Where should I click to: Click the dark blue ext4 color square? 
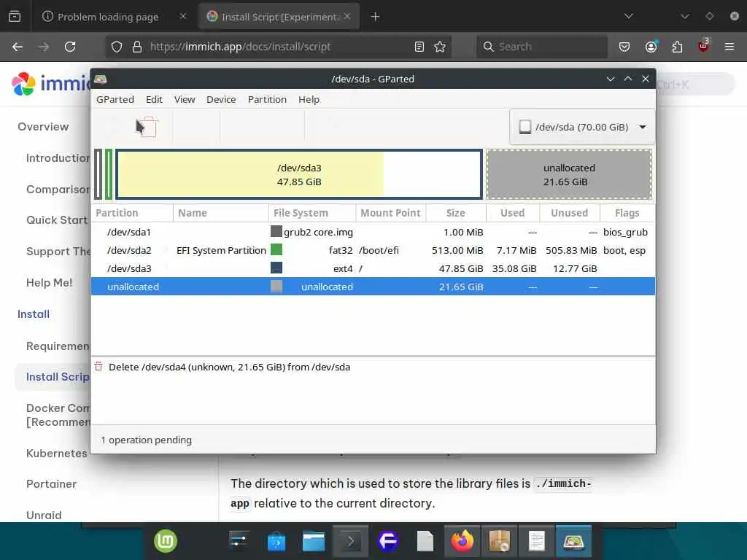[276, 268]
